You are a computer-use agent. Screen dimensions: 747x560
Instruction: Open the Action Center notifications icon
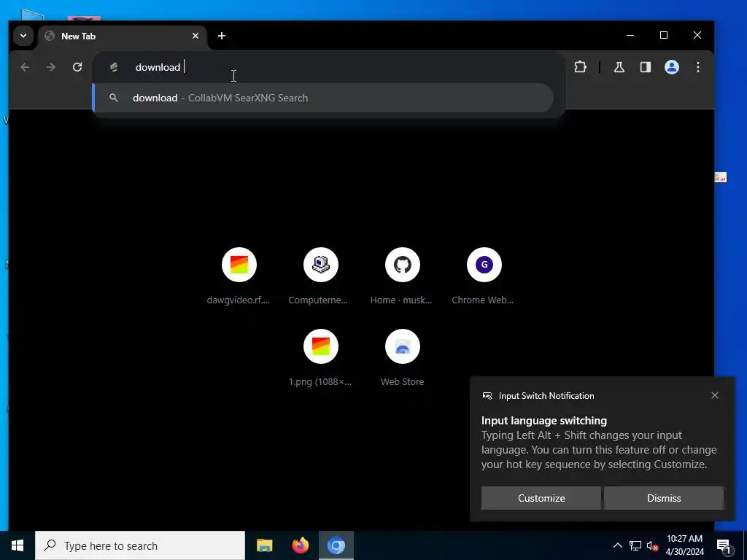724,546
